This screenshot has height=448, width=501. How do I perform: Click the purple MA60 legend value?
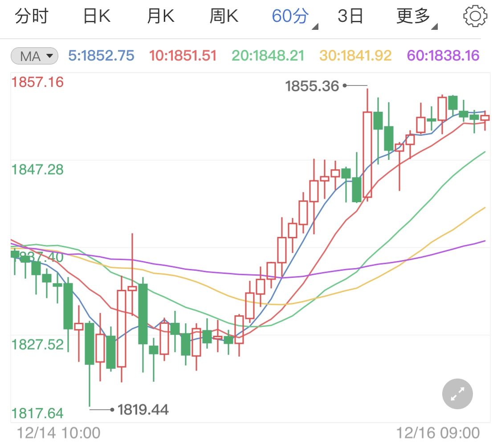click(442, 55)
